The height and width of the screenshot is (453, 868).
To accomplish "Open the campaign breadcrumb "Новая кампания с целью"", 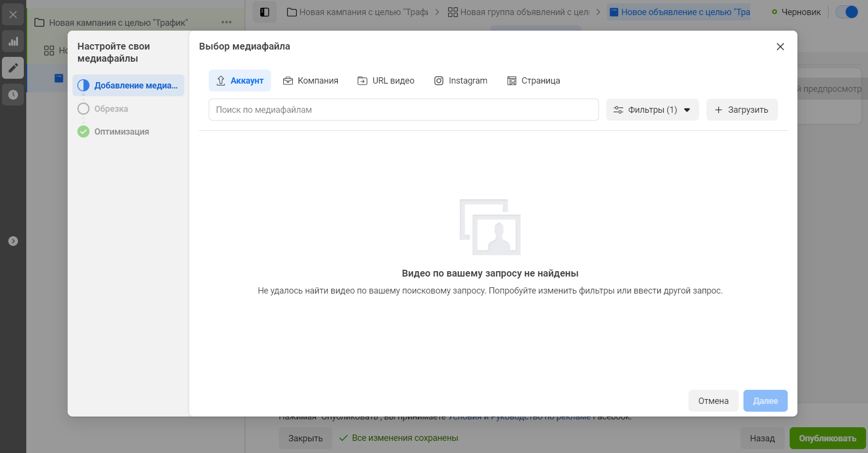I will click(x=358, y=12).
